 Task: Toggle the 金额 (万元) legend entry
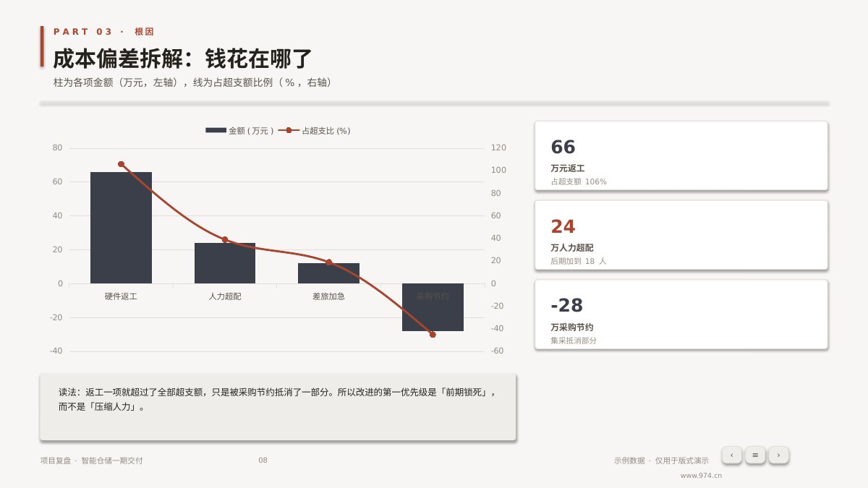point(239,131)
